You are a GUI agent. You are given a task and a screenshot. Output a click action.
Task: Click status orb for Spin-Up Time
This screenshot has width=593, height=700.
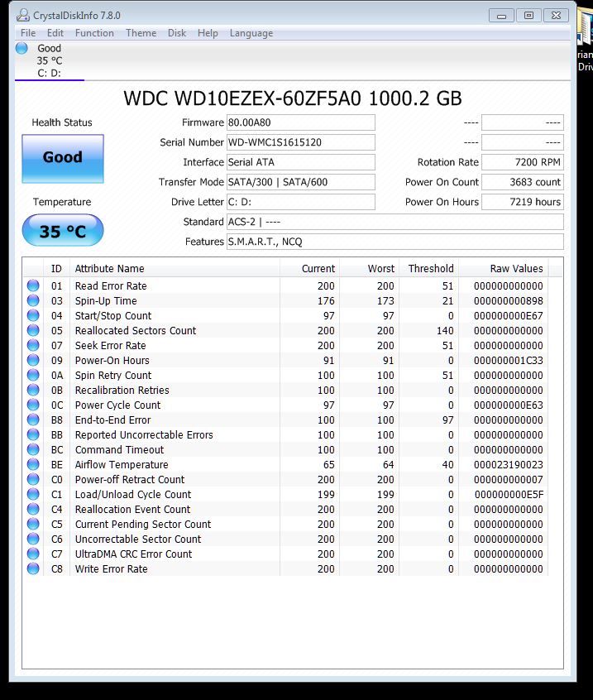point(33,300)
